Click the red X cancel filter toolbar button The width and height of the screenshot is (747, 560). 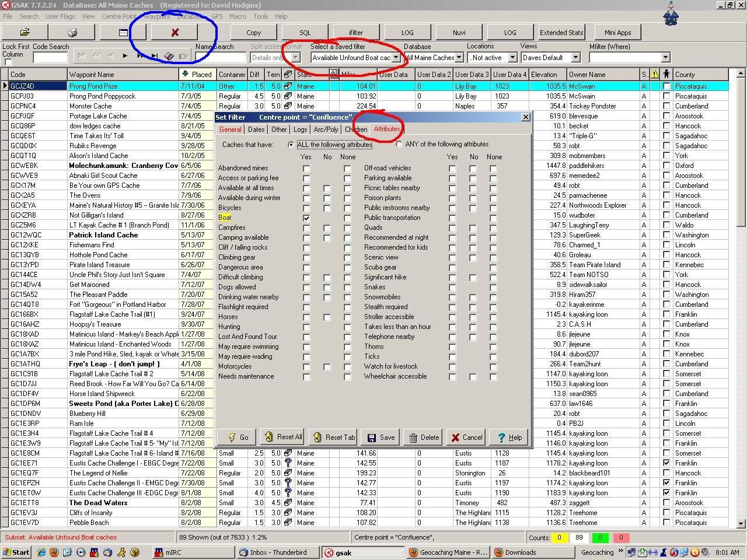point(174,33)
